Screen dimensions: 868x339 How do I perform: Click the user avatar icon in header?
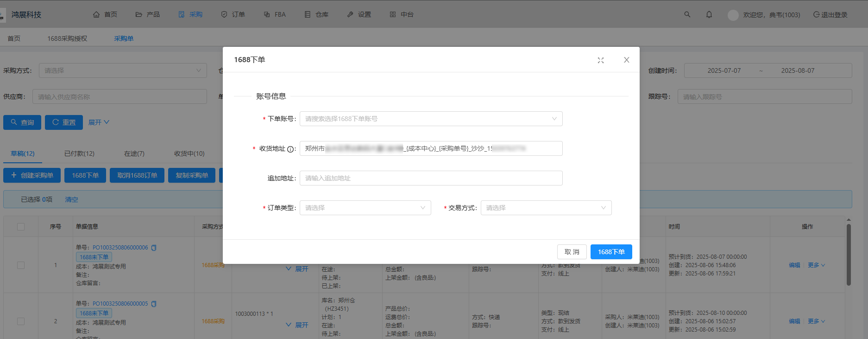point(733,15)
